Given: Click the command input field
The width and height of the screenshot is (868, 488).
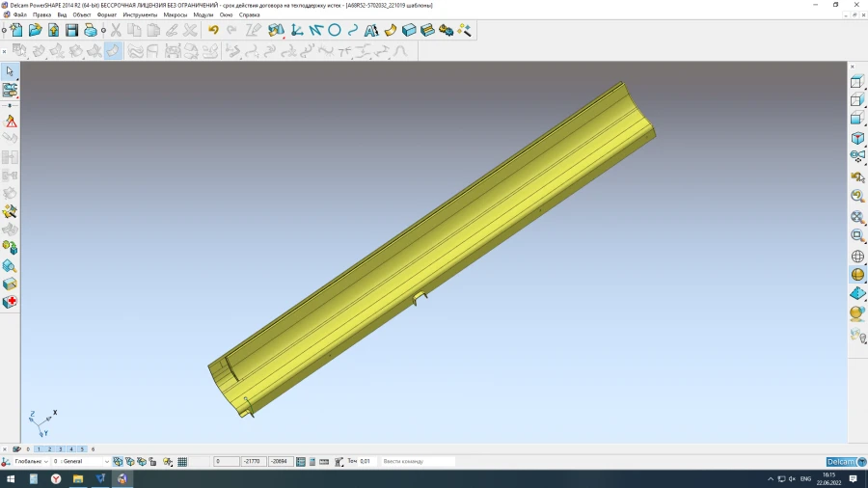Looking at the screenshot, I should pyautogui.click(x=417, y=462).
